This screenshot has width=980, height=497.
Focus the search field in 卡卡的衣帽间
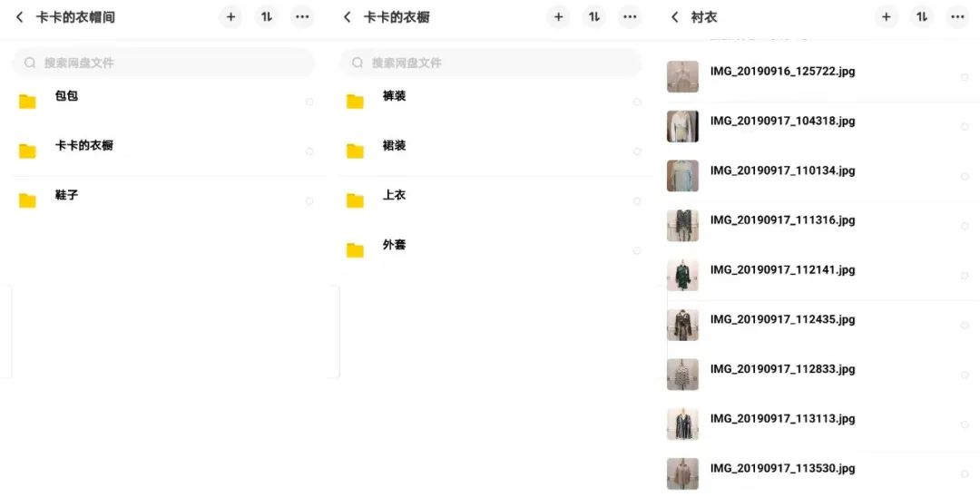pos(163,63)
